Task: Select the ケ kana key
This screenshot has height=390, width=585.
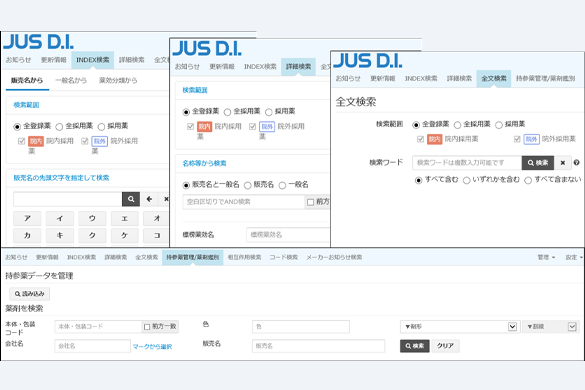Action: point(125,235)
